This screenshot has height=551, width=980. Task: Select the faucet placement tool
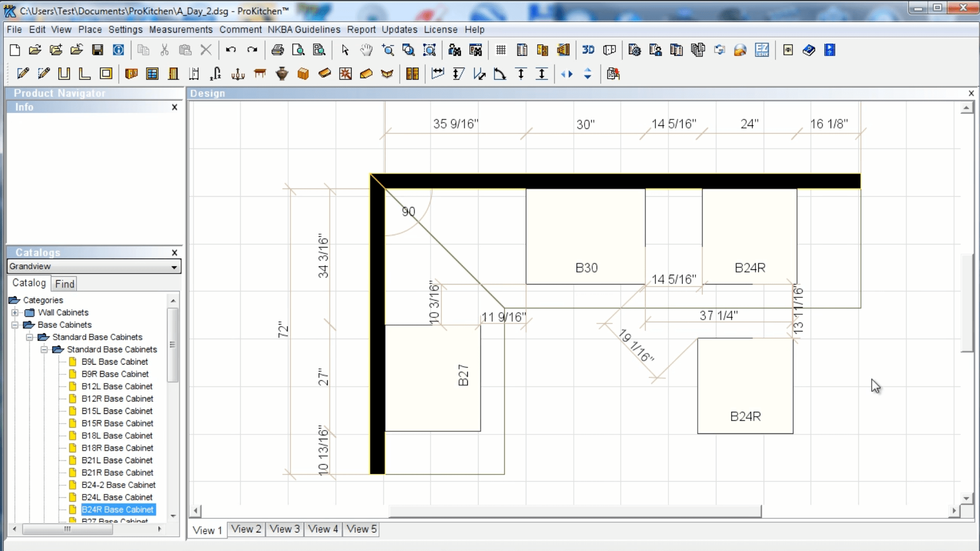[215, 74]
